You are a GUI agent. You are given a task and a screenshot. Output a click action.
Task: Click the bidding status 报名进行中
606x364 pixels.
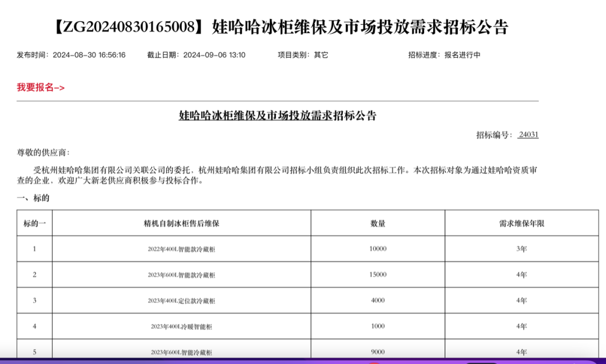tap(462, 55)
